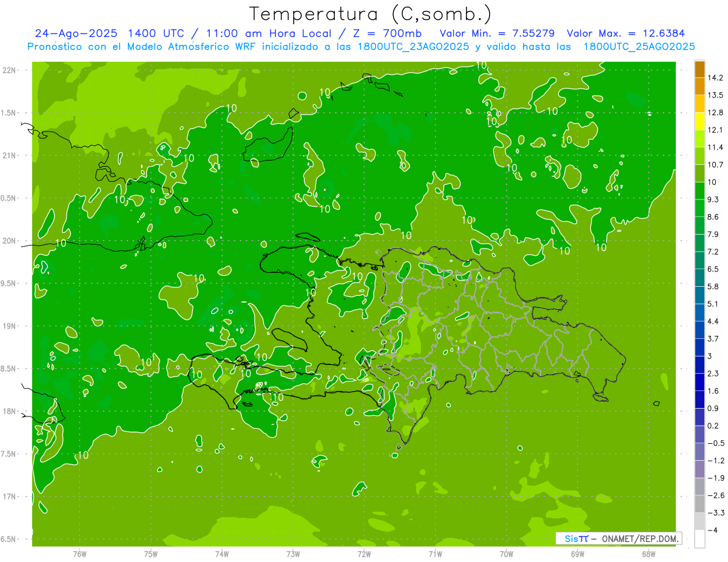This screenshot has height=562, width=728.
Task: Click the "14.2" color scale value
Action: [715, 78]
